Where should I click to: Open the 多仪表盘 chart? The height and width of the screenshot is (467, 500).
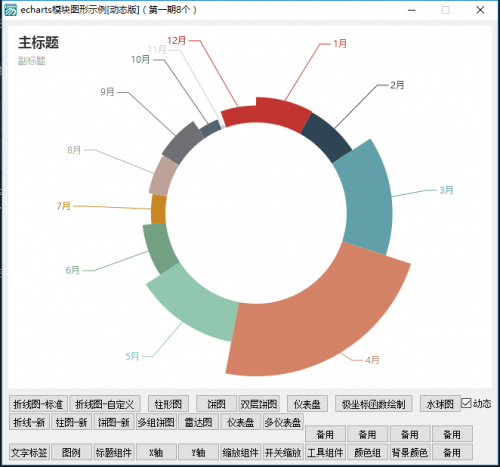[283, 422]
